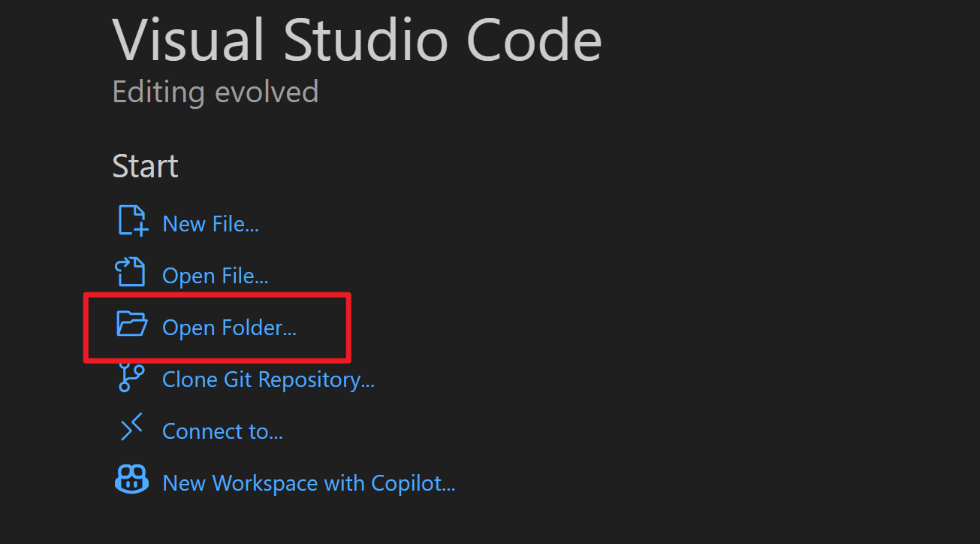980x544 pixels.
Task: Choose the Open Folder... link text
Action: 230,328
